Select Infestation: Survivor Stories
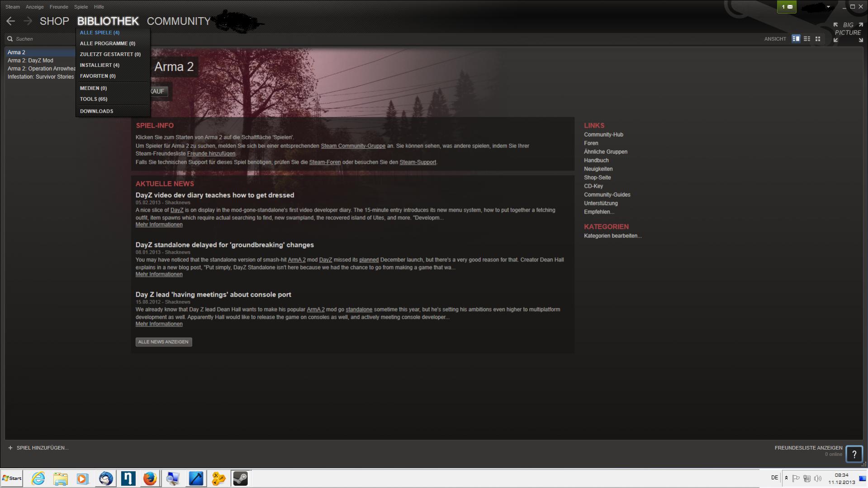This screenshot has width=868, height=488. tap(40, 77)
